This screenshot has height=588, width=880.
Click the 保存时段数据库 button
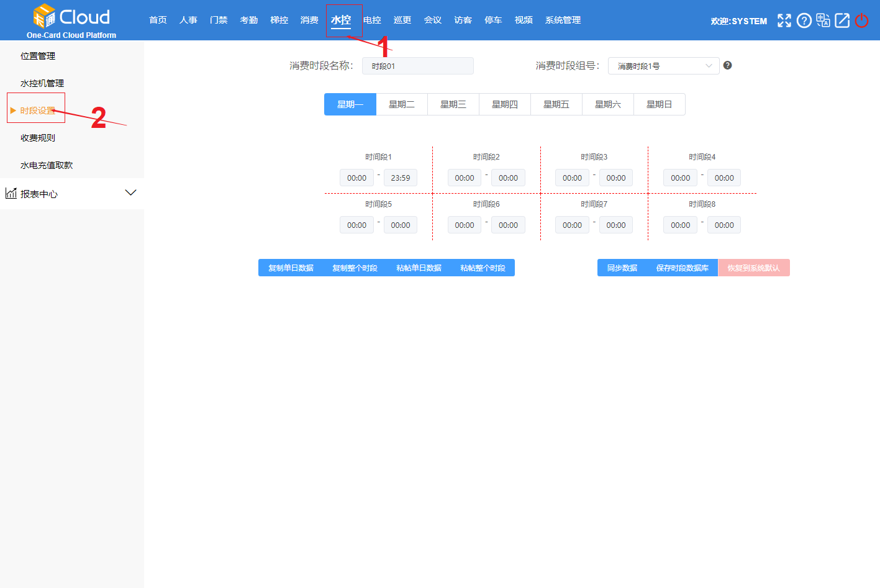click(682, 268)
